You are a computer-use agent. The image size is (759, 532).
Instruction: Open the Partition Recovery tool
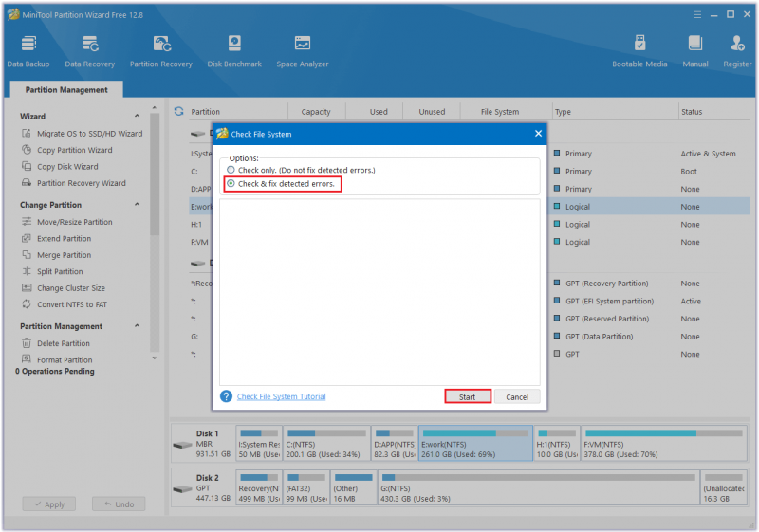(x=160, y=51)
